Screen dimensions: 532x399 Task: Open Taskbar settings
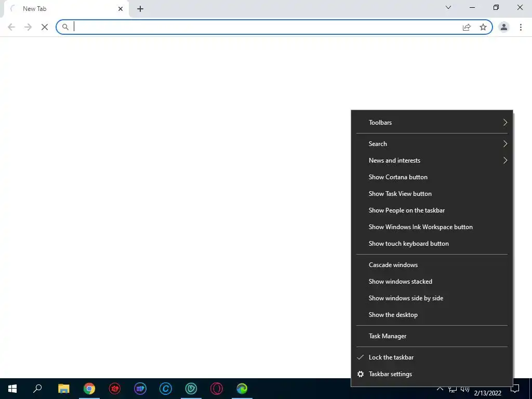[x=432, y=374]
